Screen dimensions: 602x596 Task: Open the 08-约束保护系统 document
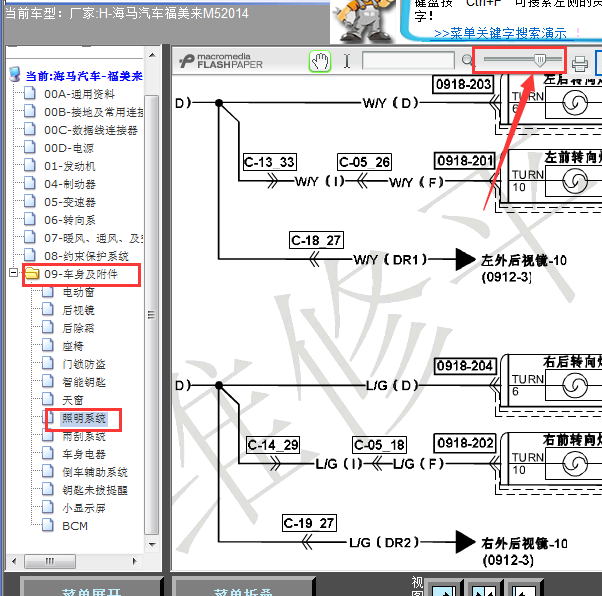[x=86, y=256]
